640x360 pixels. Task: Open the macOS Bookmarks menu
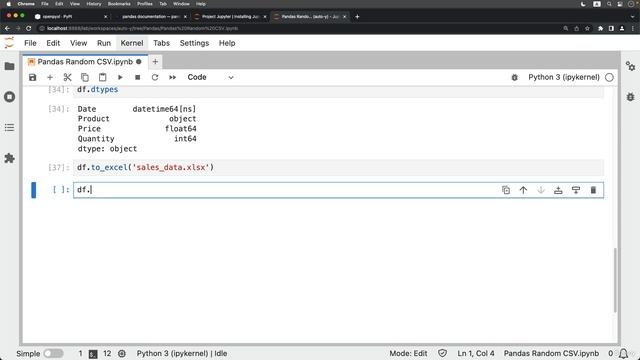(119, 4)
